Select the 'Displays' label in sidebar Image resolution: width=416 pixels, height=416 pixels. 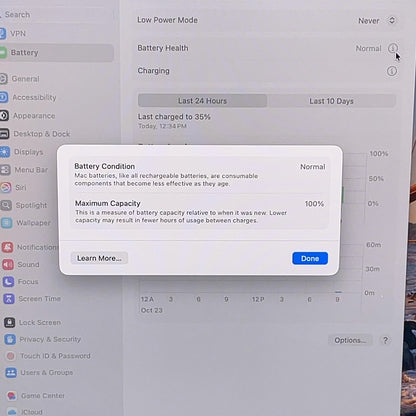(29, 152)
